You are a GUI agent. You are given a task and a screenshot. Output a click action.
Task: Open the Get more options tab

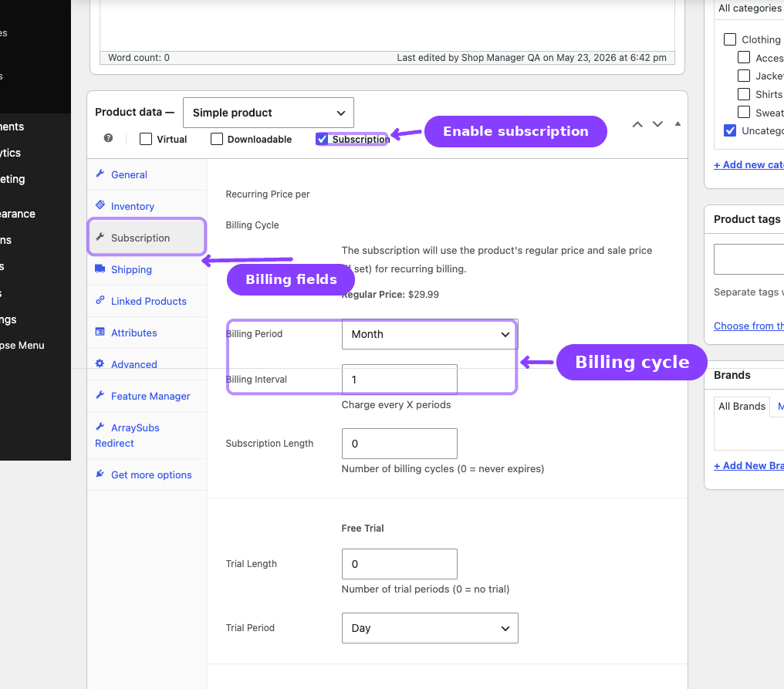point(147,475)
